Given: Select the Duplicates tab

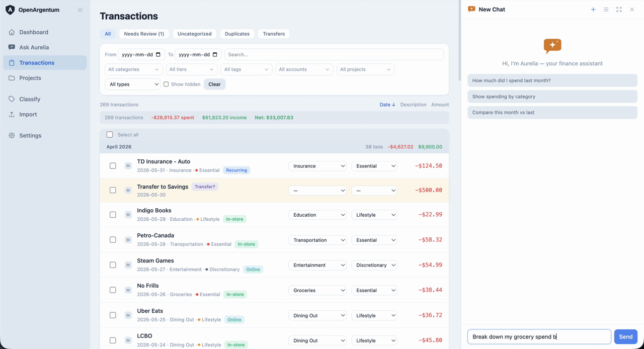Looking at the screenshot, I should [x=237, y=34].
